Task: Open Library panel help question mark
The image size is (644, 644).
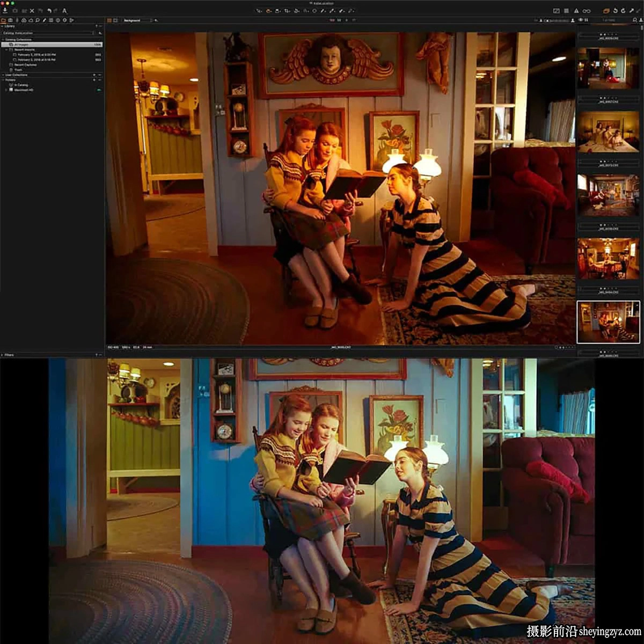Action: pyautogui.click(x=96, y=26)
